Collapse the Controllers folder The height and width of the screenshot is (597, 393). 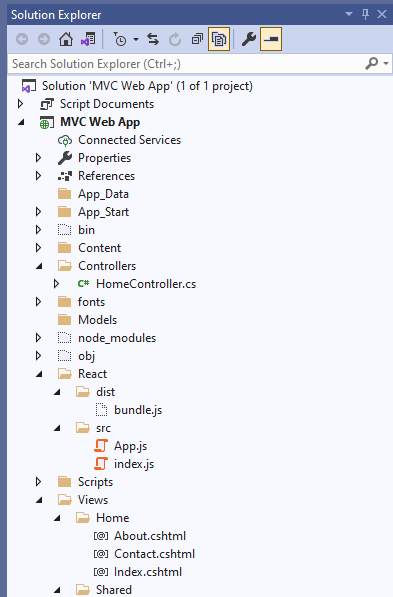(39, 266)
